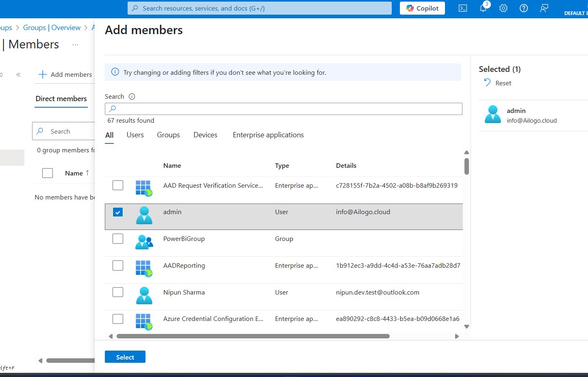This screenshot has height=377, width=588.
Task: Switch to the Devices tab
Action: (x=206, y=135)
